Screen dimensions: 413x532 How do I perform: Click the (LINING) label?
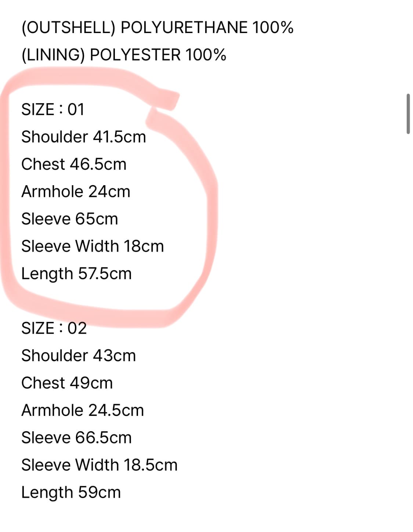[x=53, y=55]
